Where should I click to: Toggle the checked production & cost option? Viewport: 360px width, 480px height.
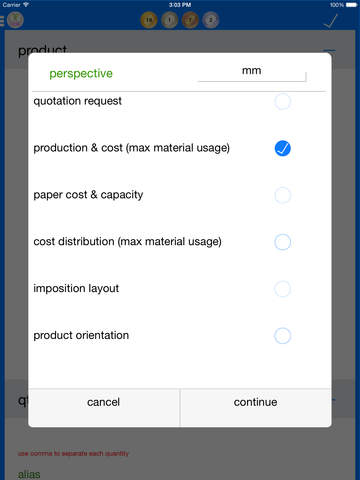pos(282,148)
